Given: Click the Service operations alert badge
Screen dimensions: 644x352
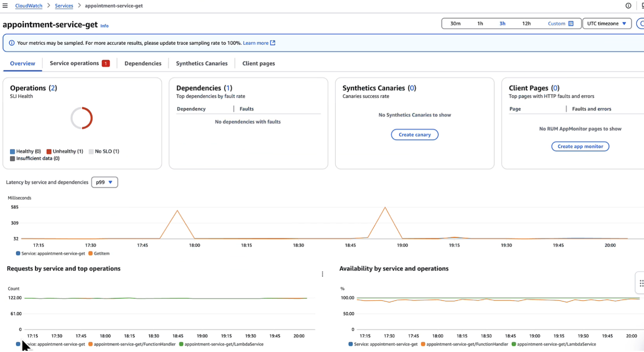Looking at the screenshot, I should (x=105, y=63).
